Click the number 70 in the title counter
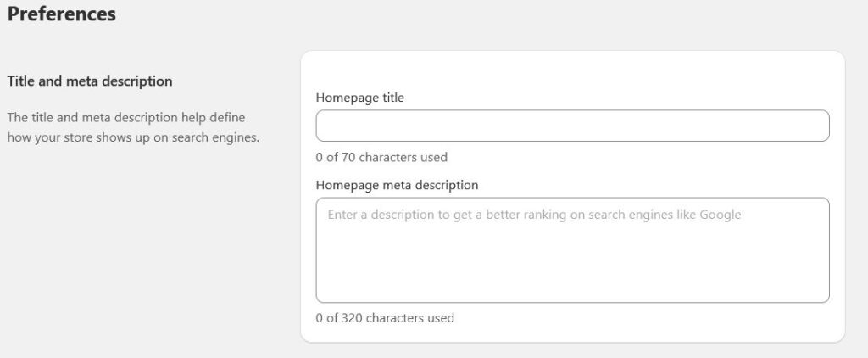This screenshot has height=358, width=868. pos(348,158)
